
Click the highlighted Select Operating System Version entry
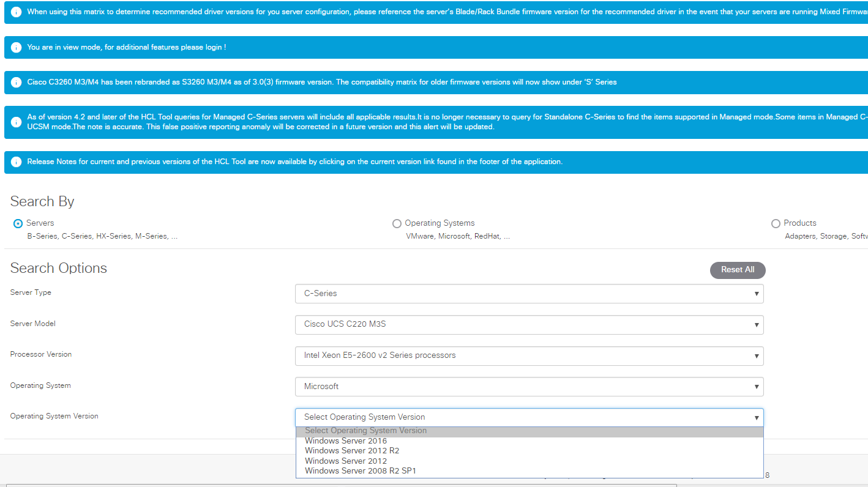[365, 430]
